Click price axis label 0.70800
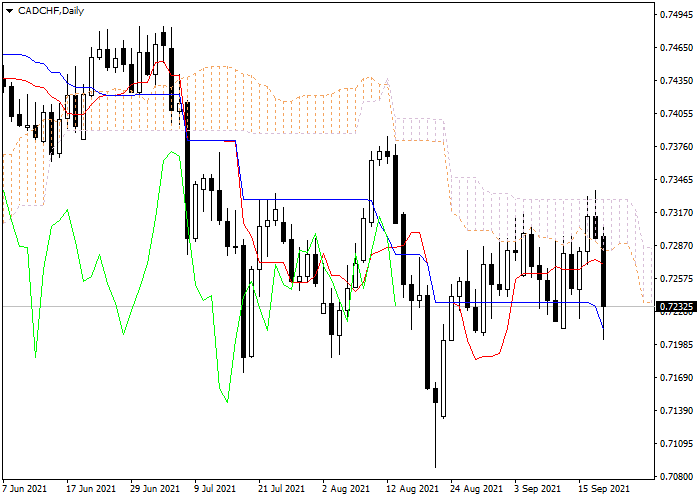The height and width of the screenshot is (500, 700). (676, 477)
